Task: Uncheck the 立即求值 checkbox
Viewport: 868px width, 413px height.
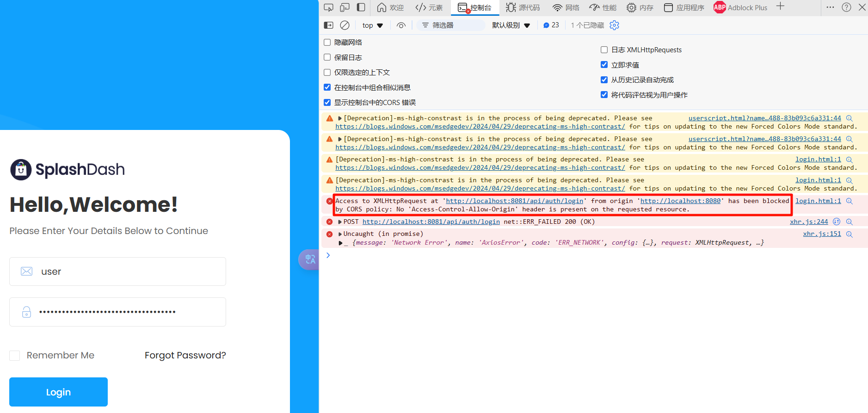Action: tap(604, 65)
